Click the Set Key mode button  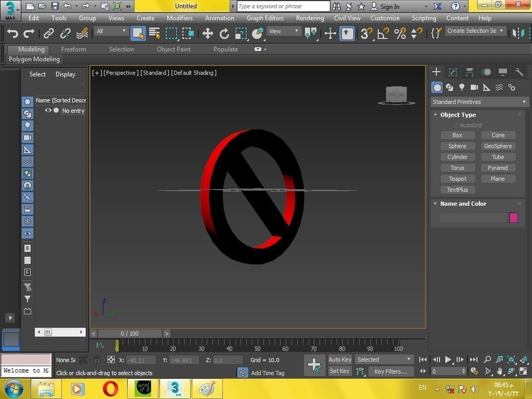click(x=340, y=371)
